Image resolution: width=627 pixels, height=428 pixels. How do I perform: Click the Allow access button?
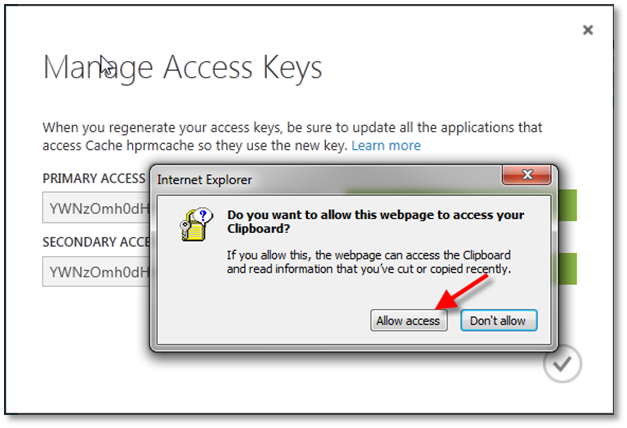tap(408, 321)
